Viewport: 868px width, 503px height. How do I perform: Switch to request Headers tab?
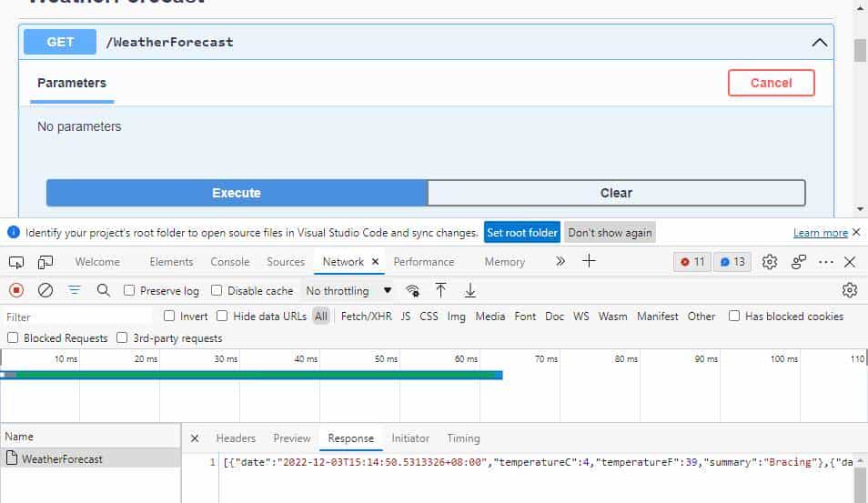(236, 438)
